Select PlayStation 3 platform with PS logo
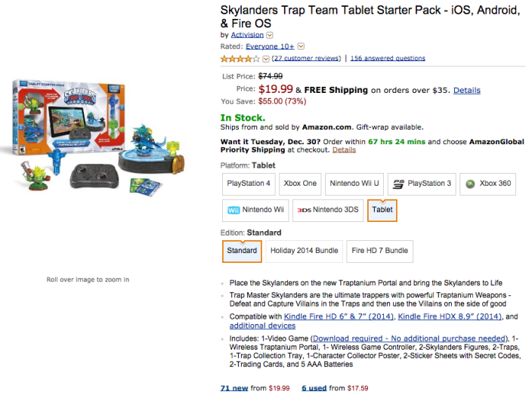Screen dimensions: 532x401 tap(422, 184)
